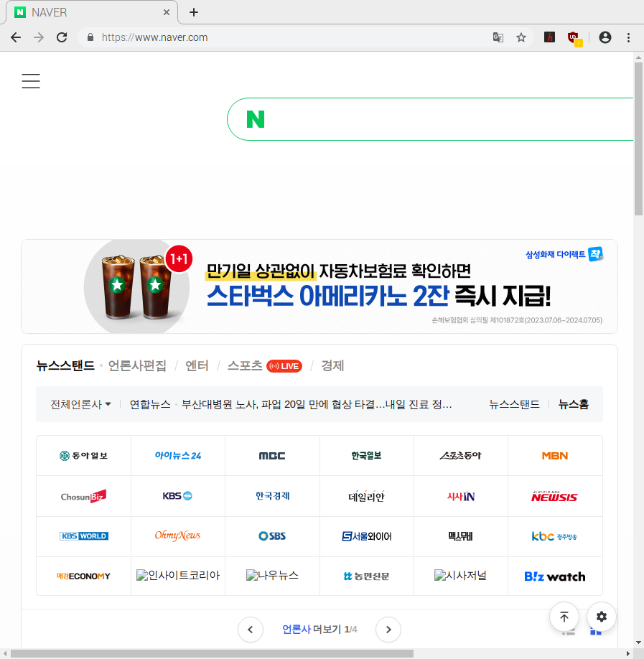
Task: Click the browser forward arrow
Action: pyautogui.click(x=39, y=37)
